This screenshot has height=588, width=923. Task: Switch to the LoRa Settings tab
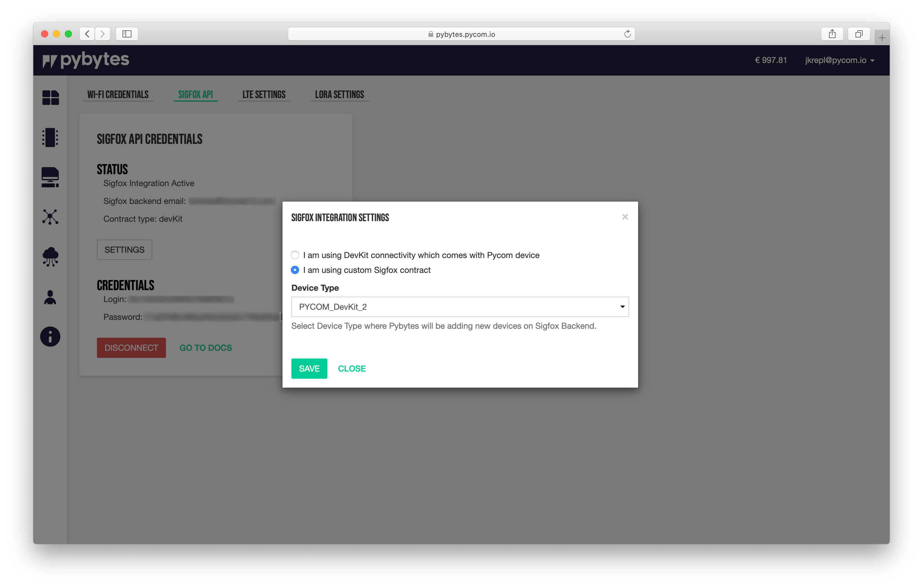click(339, 95)
